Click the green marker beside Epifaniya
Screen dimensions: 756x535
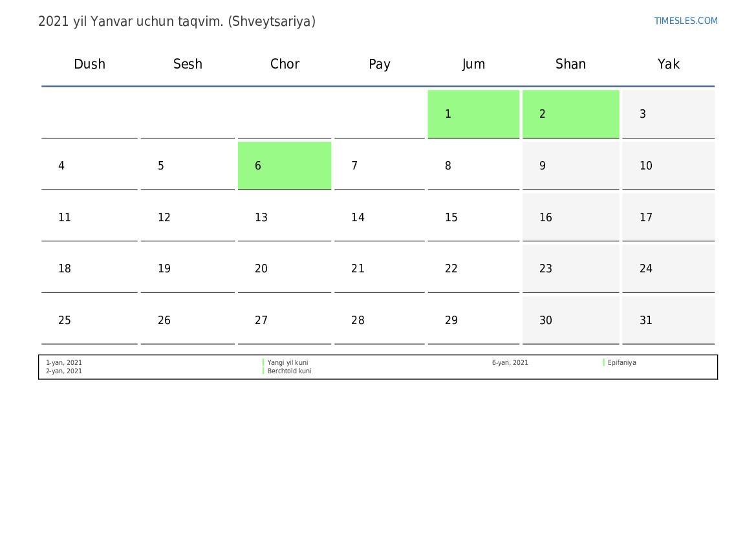(x=603, y=363)
